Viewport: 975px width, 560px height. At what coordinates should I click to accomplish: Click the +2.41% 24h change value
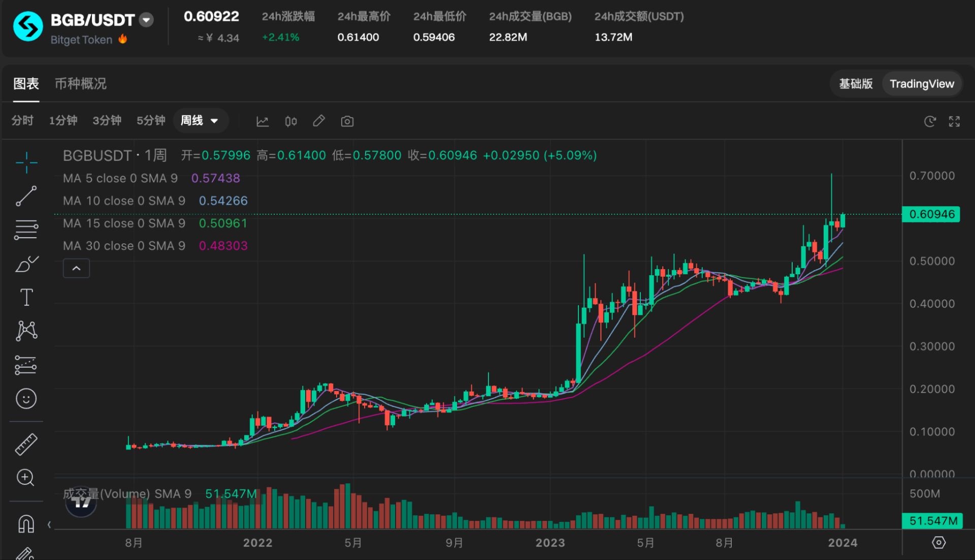tap(280, 37)
